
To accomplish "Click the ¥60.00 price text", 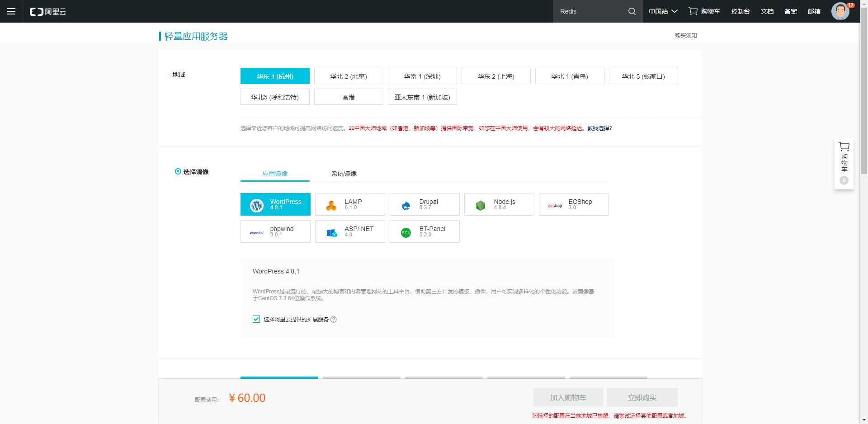I will tap(247, 398).
